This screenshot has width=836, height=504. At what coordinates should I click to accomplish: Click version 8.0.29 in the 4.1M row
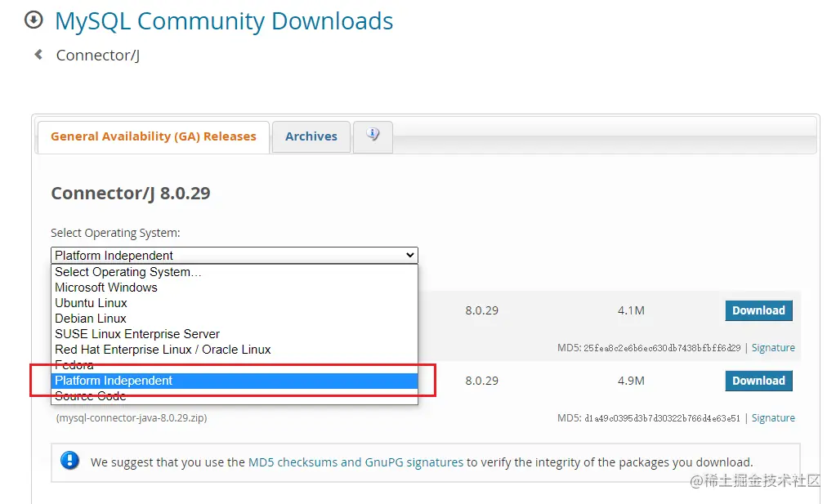(481, 310)
